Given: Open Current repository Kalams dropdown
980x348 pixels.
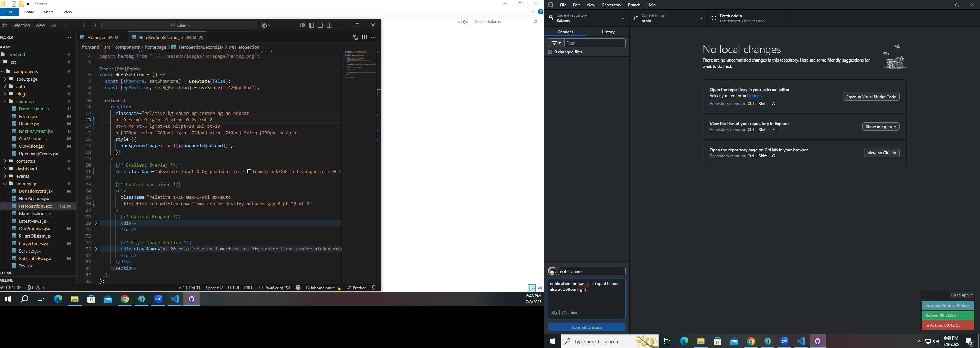Looking at the screenshot, I should (587, 18).
